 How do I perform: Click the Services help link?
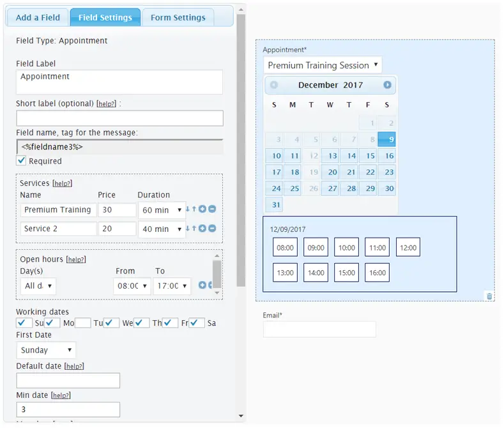pyautogui.click(x=62, y=183)
